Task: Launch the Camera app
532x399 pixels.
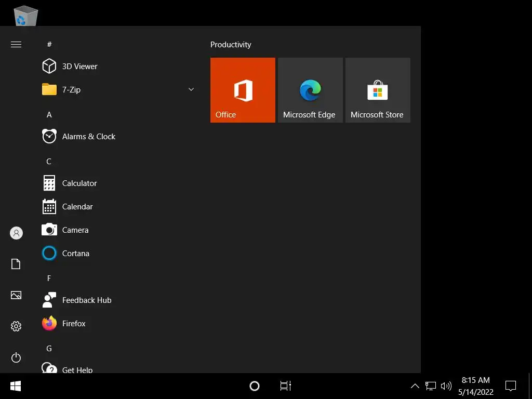Action: [117, 230]
